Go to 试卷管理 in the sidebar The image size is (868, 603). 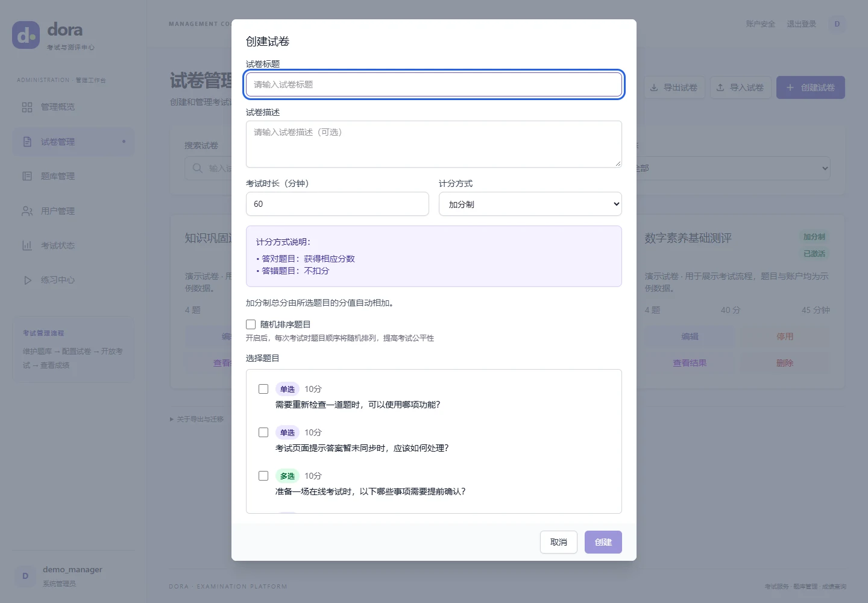[74, 142]
